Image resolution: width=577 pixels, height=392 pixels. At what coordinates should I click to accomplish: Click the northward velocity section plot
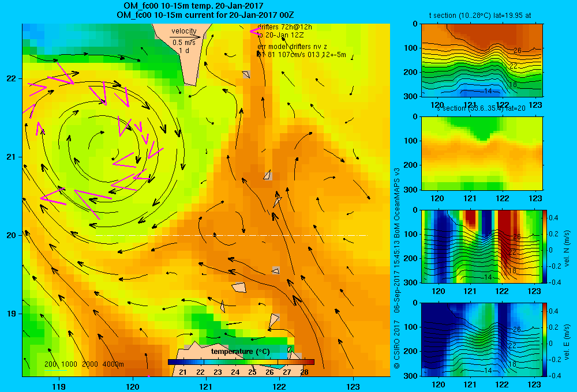tap(482, 246)
